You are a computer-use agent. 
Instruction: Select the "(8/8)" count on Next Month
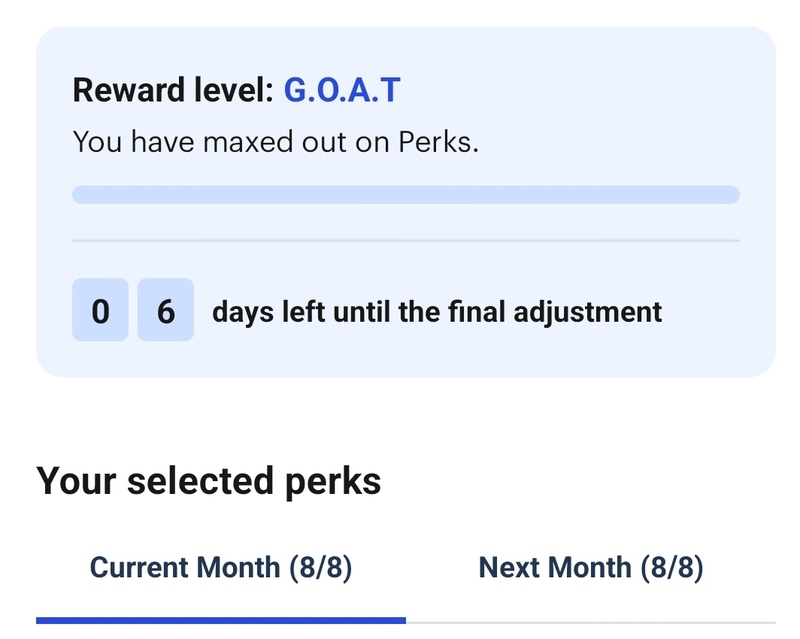(672, 568)
